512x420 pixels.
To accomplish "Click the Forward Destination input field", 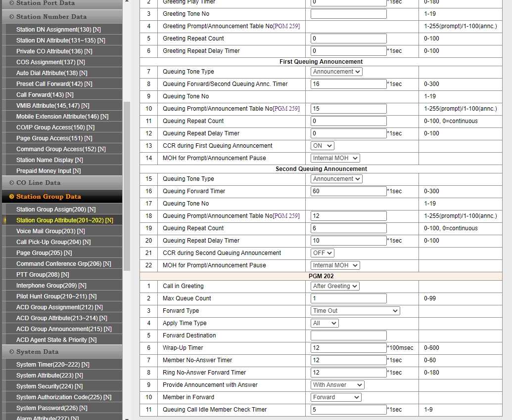I will (349, 336).
